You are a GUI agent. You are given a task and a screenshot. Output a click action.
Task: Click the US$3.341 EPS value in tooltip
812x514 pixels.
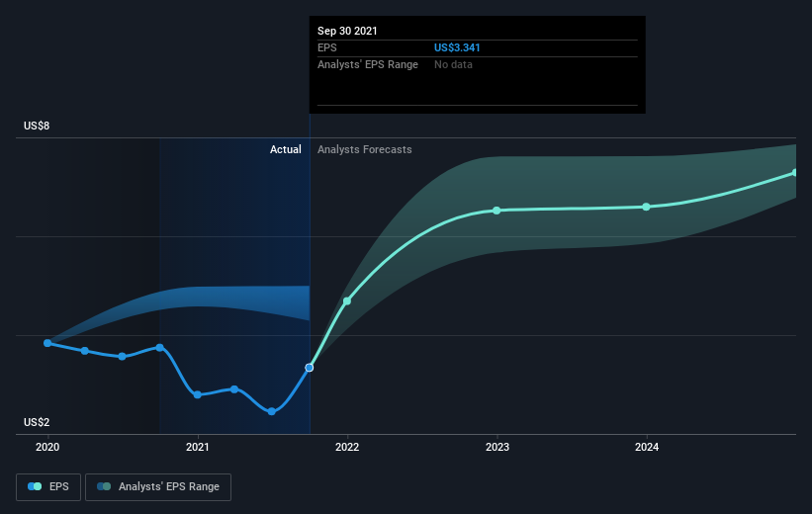pyautogui.click(x=458, y=47)
